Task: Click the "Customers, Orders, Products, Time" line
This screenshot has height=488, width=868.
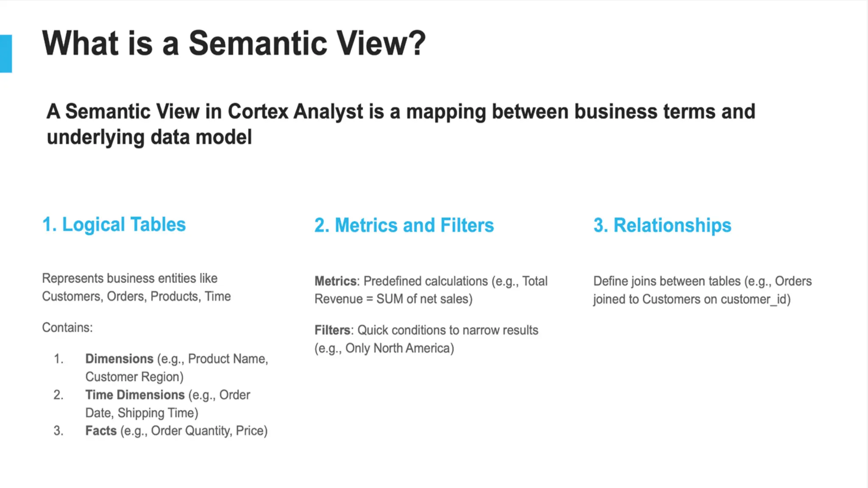Action: coord(136,297)
